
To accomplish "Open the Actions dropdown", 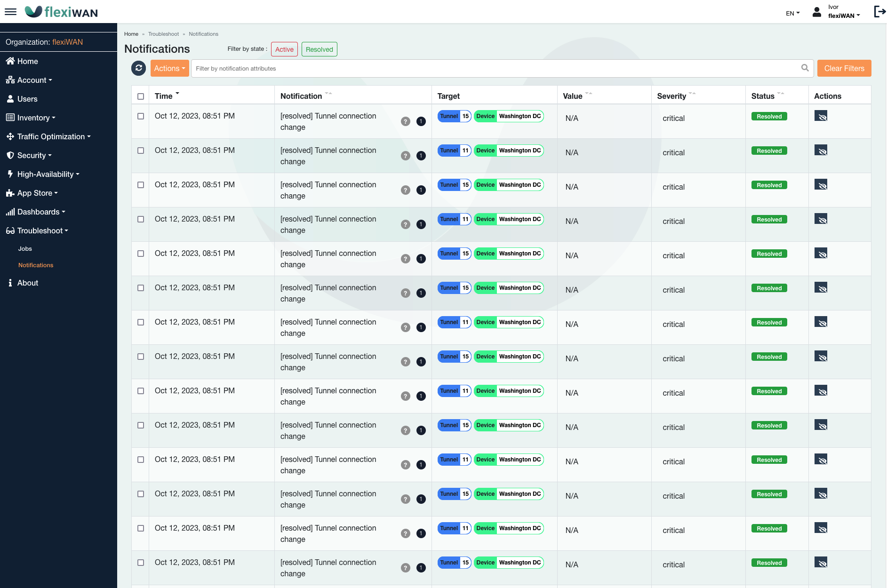I will [x=169, y=68].
